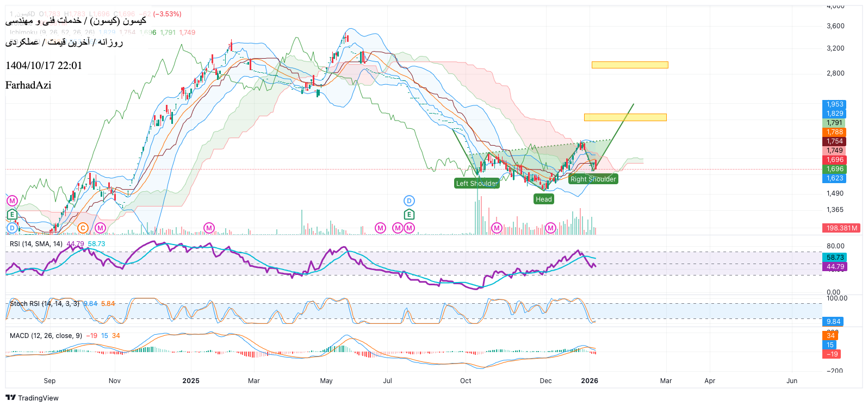Click the M marker below the Head label
The image size is (868, 407).
(550, 228)
